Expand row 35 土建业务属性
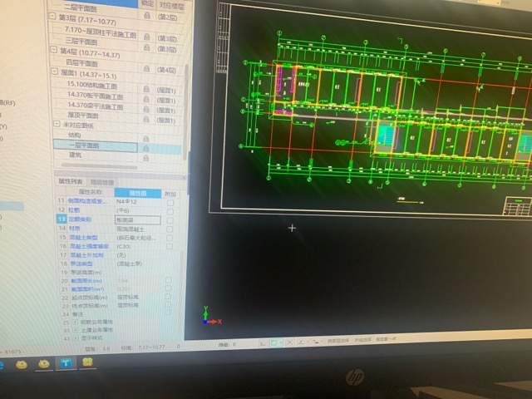Screen dimensions: 532x399 click(x=76, y=330)
